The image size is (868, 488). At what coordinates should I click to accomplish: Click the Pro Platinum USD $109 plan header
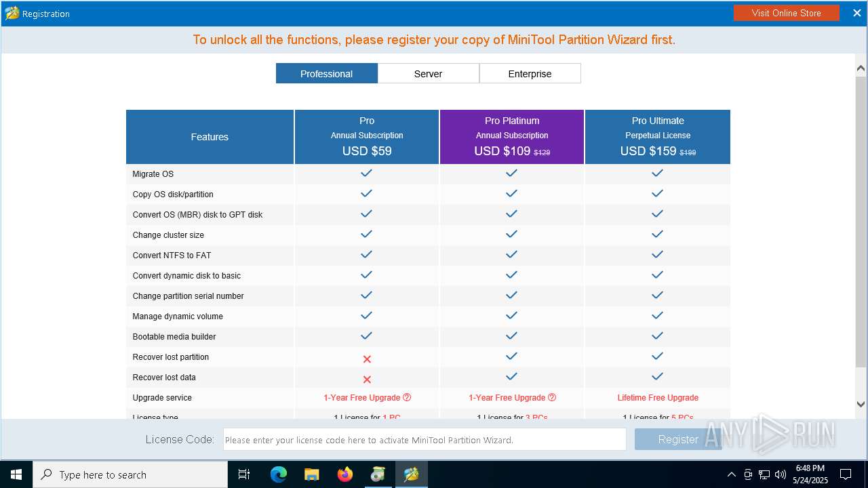pyautogui.click(x=512, y=136)
